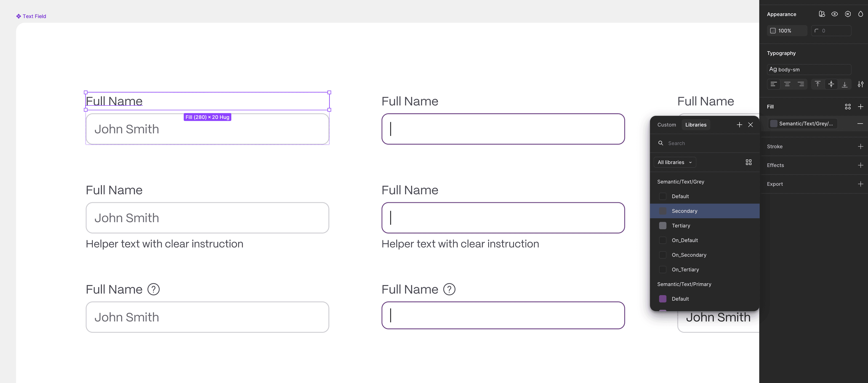Add a stroke with the plus icon
The image size is (868, 383).
(860, 146)
